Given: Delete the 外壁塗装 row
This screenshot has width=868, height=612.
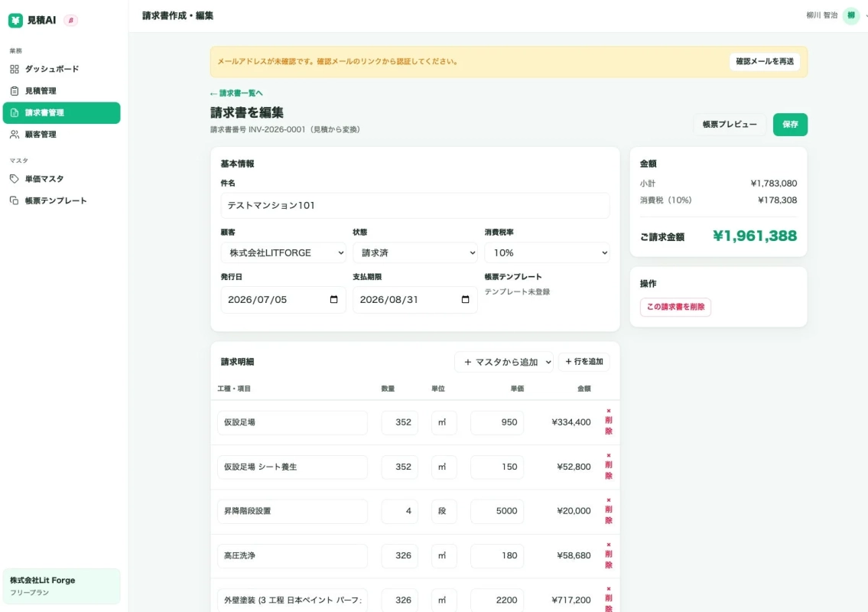Looking at the screenshot, I should (x=609, y=599).
